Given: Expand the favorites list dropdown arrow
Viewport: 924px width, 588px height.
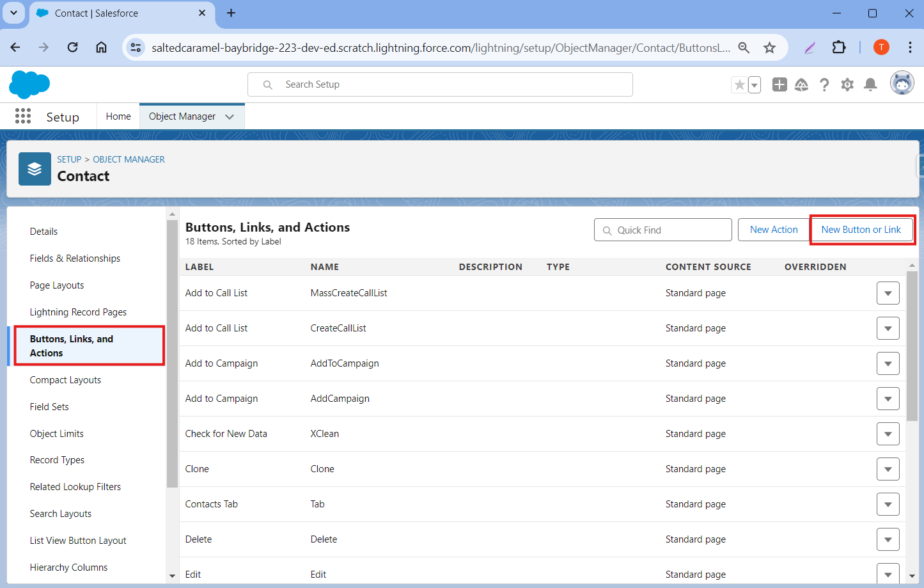Looking at the screenshot, I should coord(755,84).
